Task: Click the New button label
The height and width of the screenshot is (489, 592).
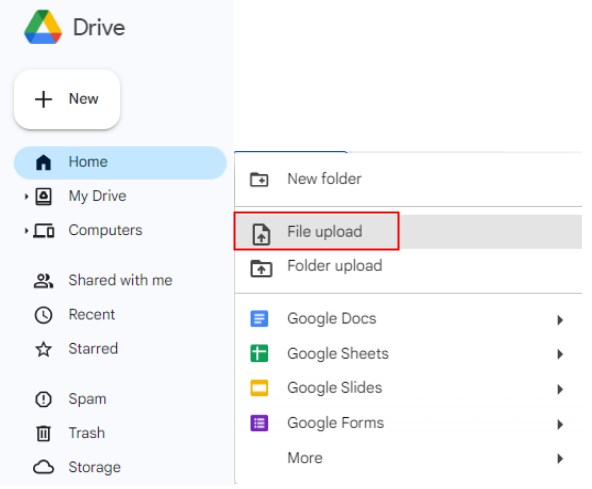Action: tap(83, 99)
